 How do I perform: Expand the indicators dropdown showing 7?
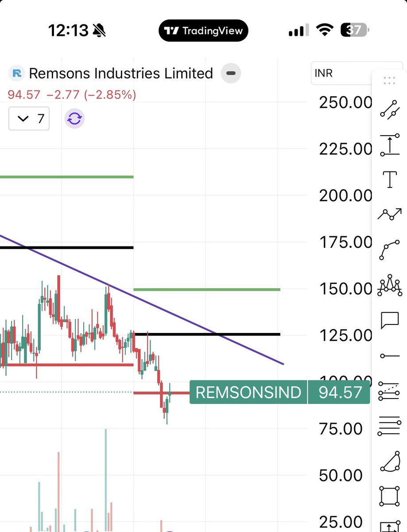(29, 119)
